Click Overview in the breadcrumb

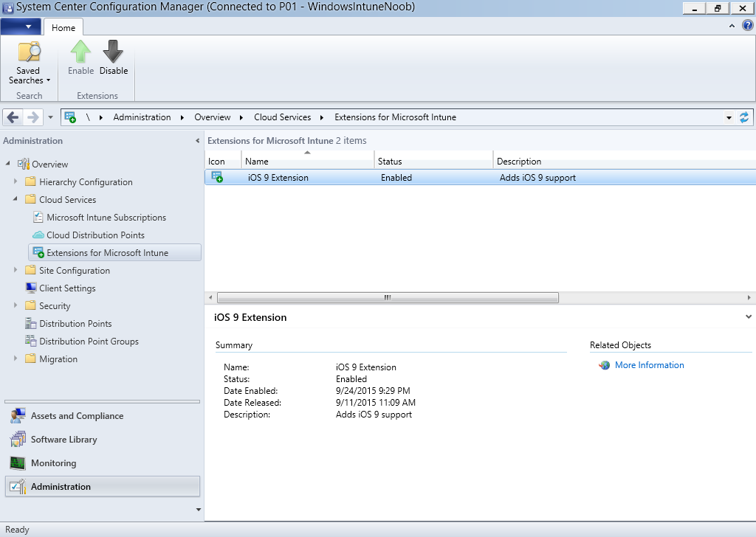click(212, 117)
